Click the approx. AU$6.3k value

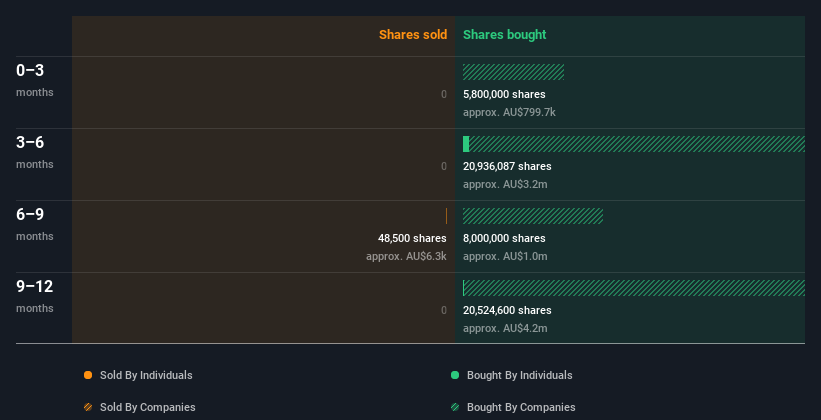406,257
